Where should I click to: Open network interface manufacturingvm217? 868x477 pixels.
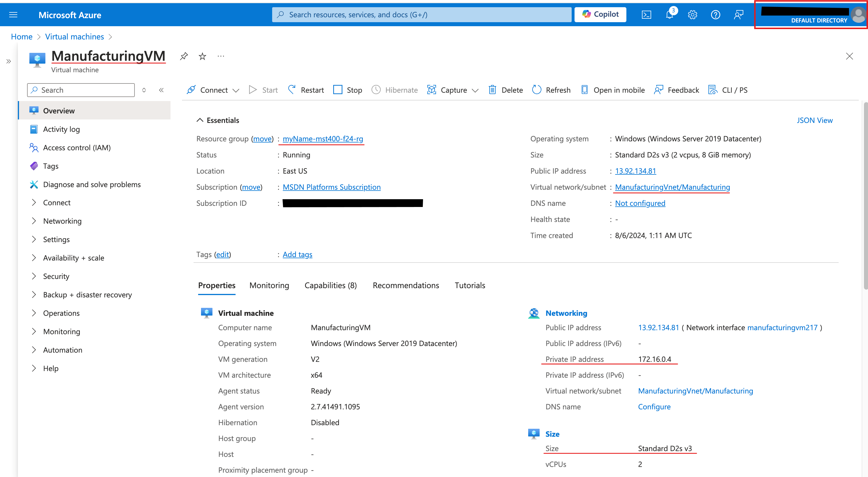click(x=782, y=327)
